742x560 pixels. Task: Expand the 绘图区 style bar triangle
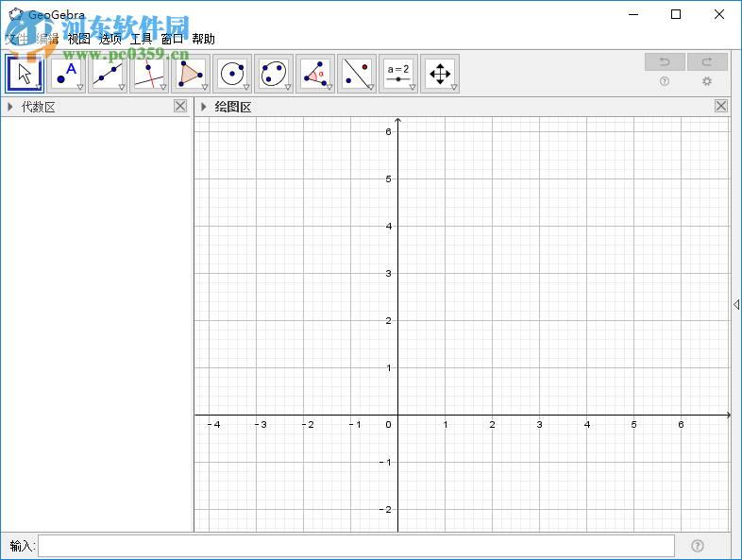pyautogui.click(x=204, y=107)
